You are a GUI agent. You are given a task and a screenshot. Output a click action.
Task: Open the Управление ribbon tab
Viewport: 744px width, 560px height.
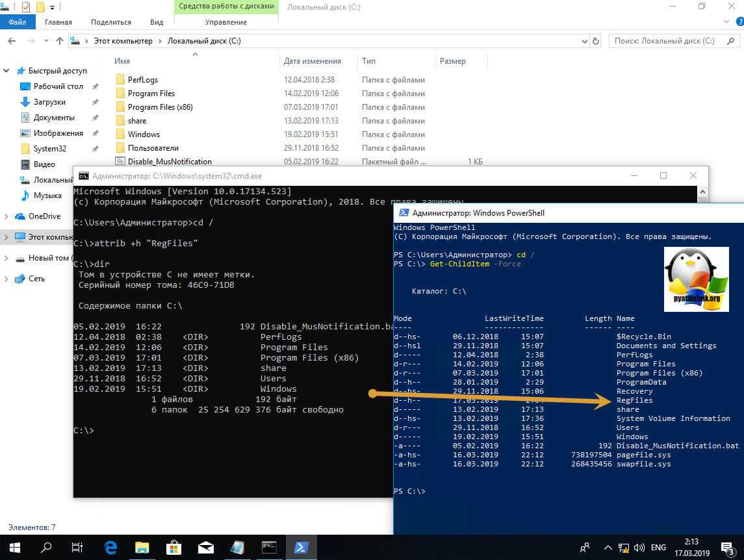click(x=225, y=22)
